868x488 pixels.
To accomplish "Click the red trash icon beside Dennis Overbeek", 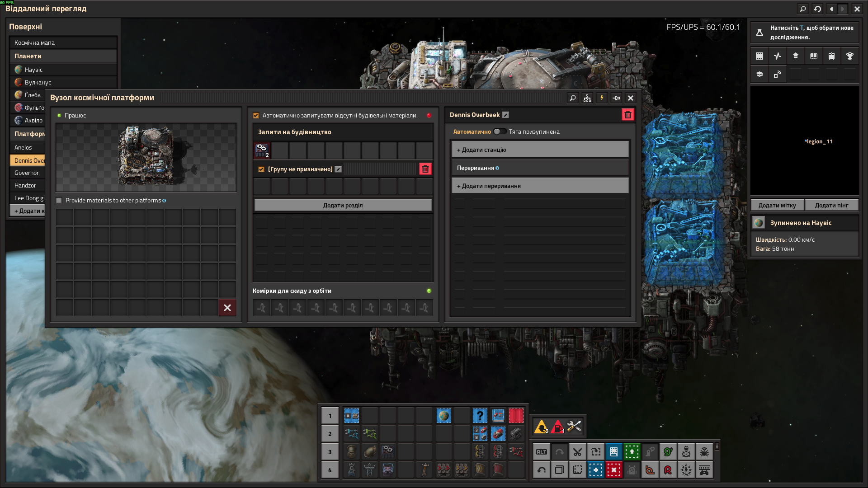I will [628, 115].
